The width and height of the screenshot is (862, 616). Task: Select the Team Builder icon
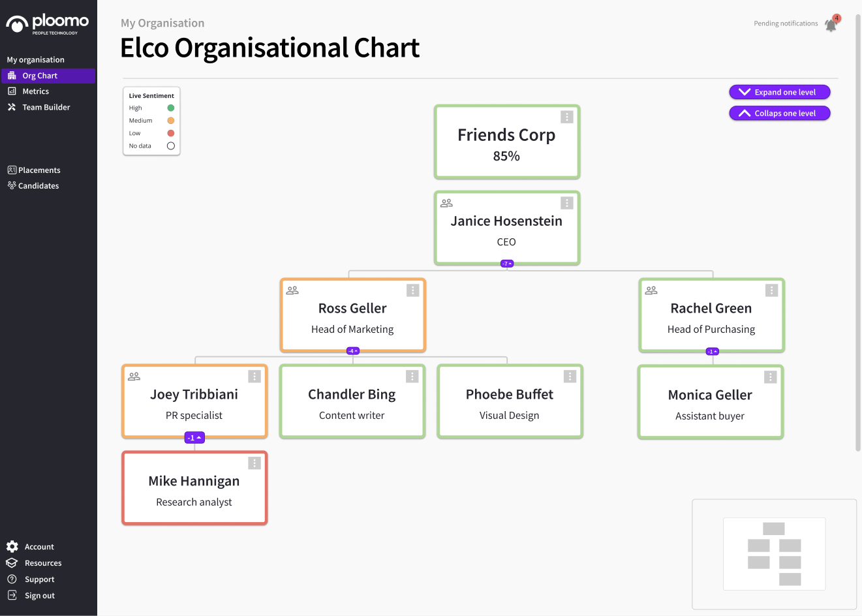(x=12, y=107)
